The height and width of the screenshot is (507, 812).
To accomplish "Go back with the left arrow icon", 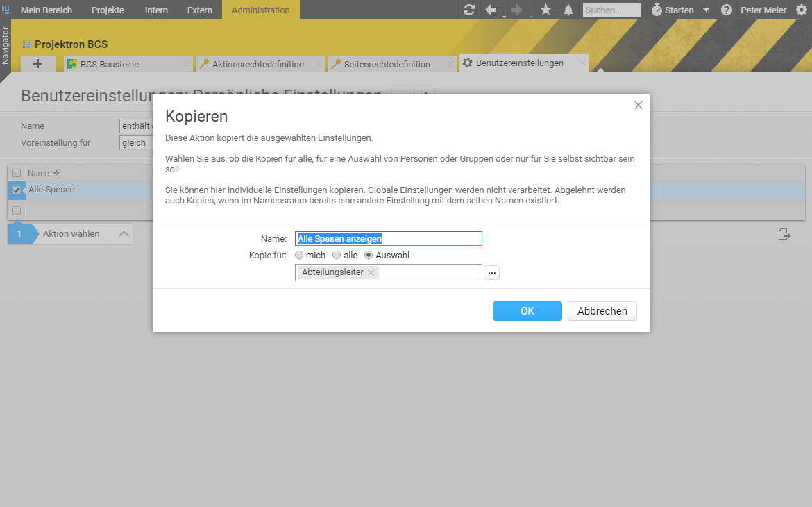I will point(491,10).
